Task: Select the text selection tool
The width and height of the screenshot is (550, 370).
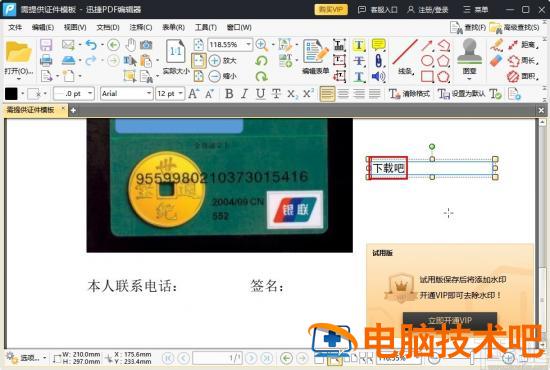Action: point(130,61)
